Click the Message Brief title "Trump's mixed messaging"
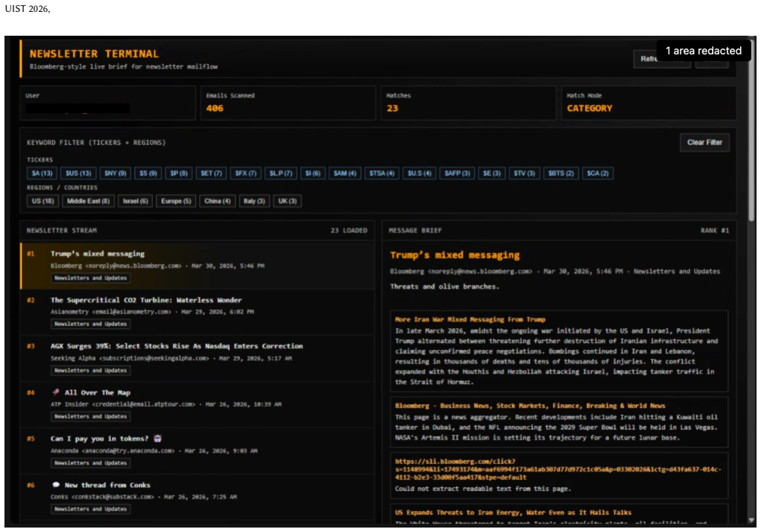 coord(455,255)
